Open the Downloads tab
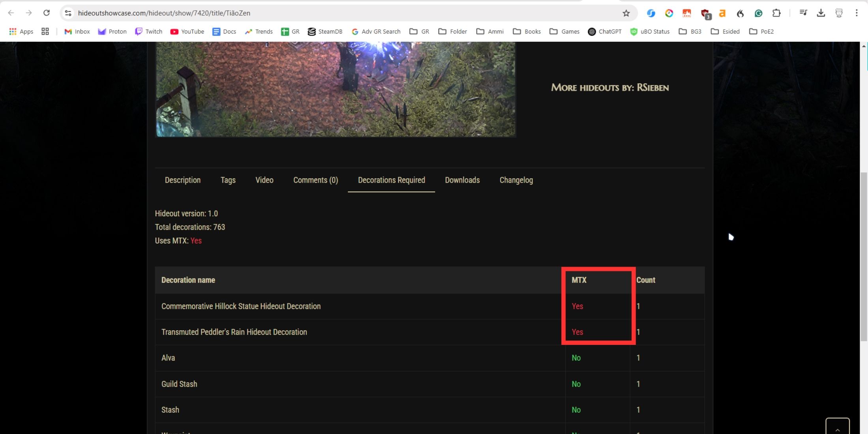Image resolution: width=868 pixels, height=434 pixels. pos(462,180)
